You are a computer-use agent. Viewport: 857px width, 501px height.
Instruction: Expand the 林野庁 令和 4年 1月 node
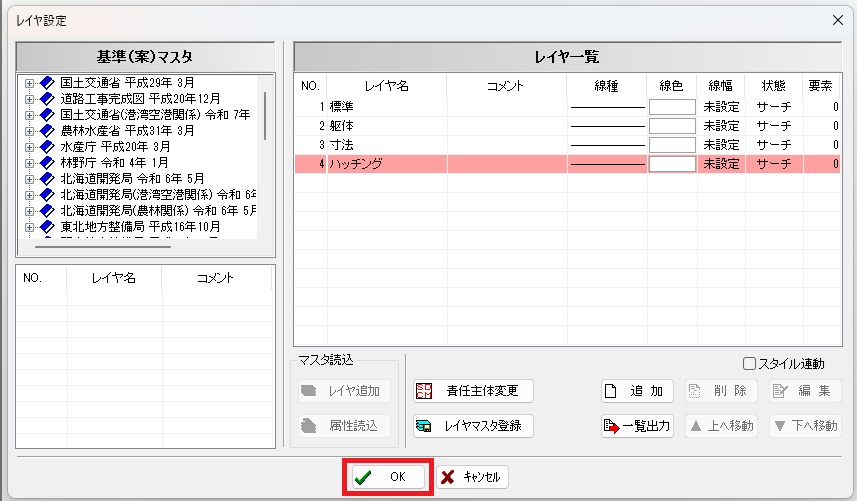[29, 163]
